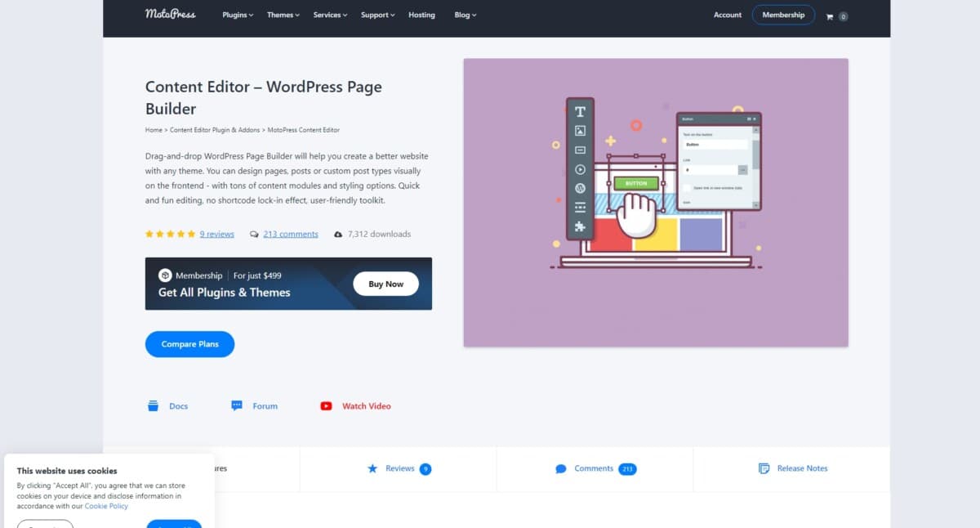Switch to the Comments tab
This screenshot has width=980, height=528.
594,468
